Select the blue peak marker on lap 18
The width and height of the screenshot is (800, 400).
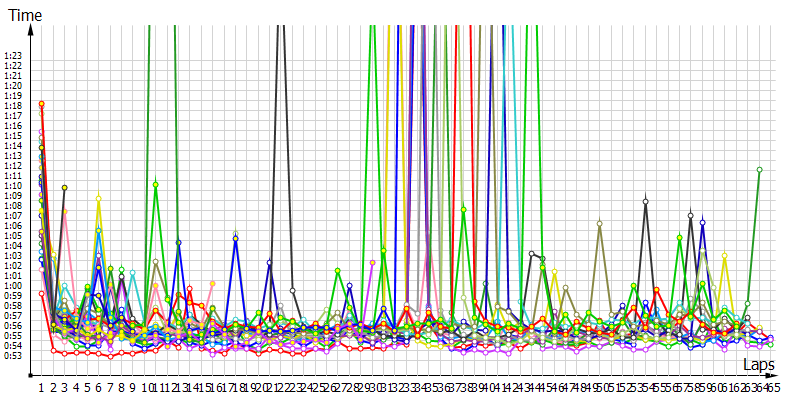click(236, 238)
